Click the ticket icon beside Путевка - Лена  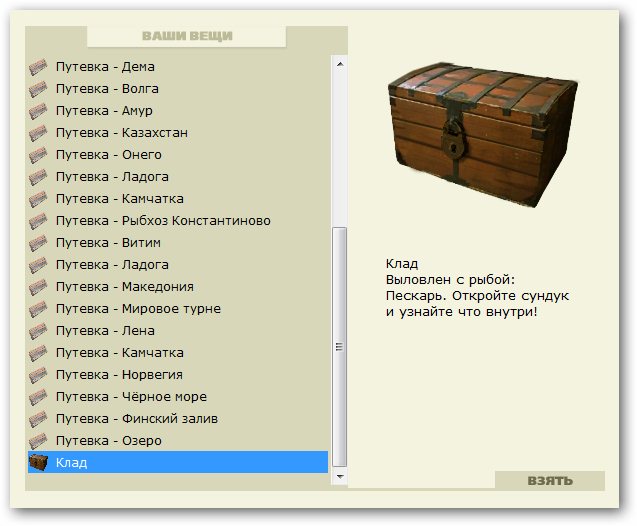(38, 331)
